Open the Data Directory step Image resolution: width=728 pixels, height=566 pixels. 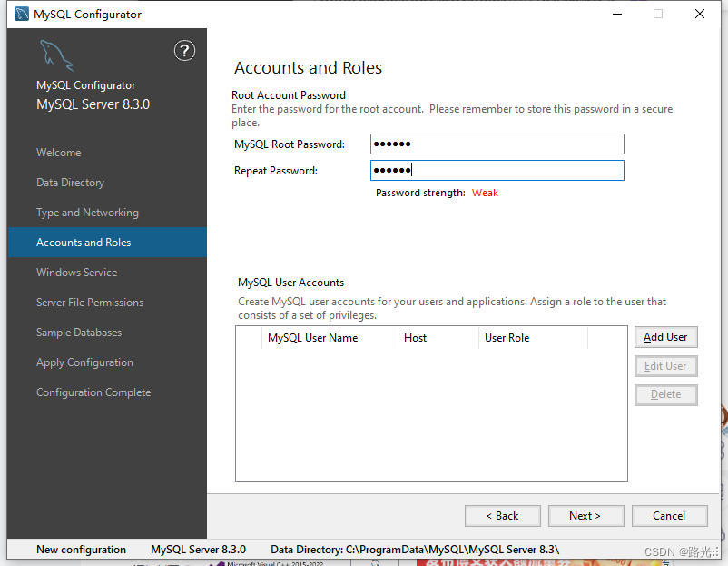[x=70, y=182]
